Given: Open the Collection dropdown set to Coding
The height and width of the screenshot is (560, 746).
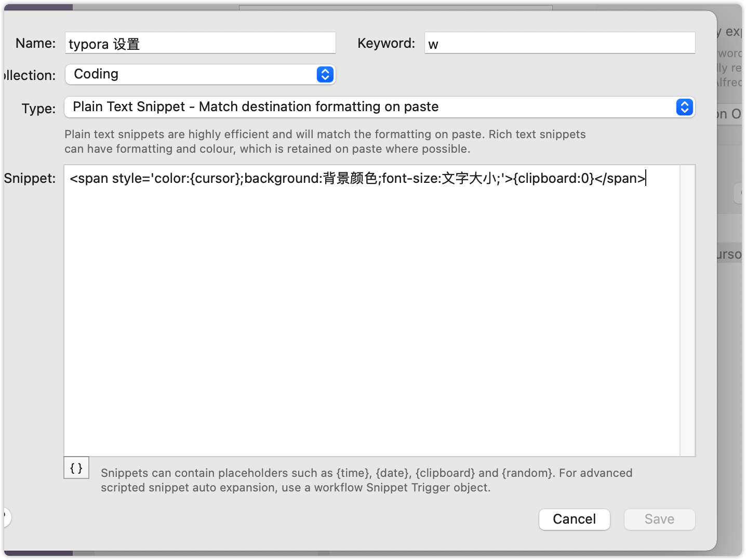Looking at the screenshot, I should coord(201,74).
